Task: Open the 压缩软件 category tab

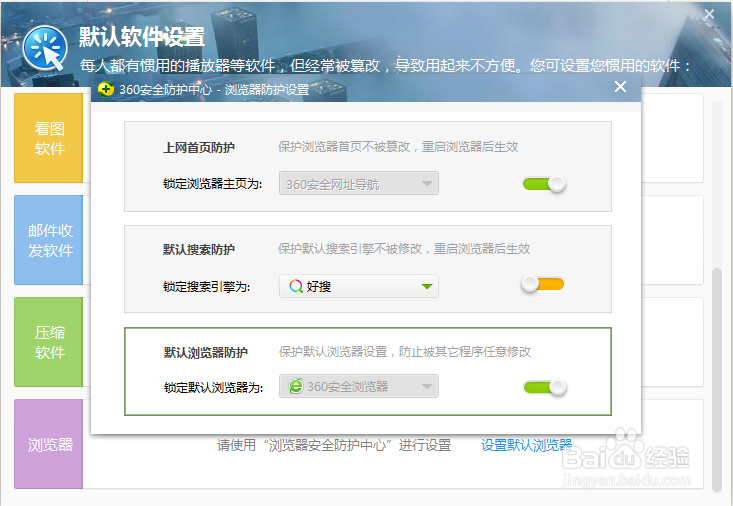Action: tap(49, 342)
